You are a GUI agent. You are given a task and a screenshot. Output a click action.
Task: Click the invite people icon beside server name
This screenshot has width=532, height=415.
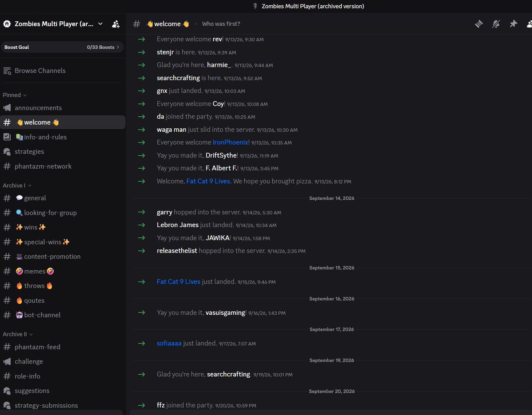click(x=116, y=24)
